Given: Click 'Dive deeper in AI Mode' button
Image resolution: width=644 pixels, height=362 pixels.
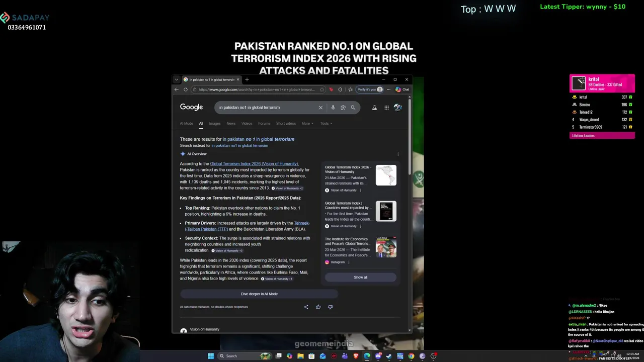Looking at the screenshot, I should pyautogui.click(x=259, y=294).
